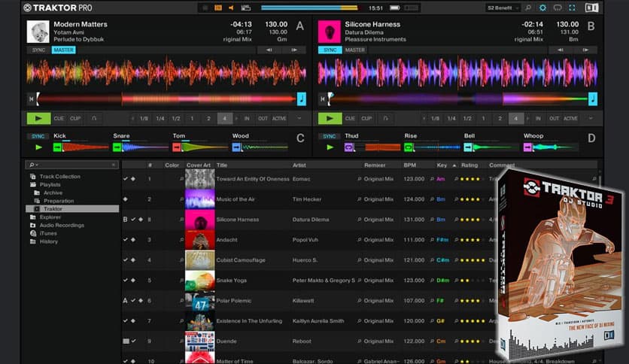The height and width of the screenshot is (364, 629).
Task: Click the orange audio speaker indicator in header
Action: point(231,8)
